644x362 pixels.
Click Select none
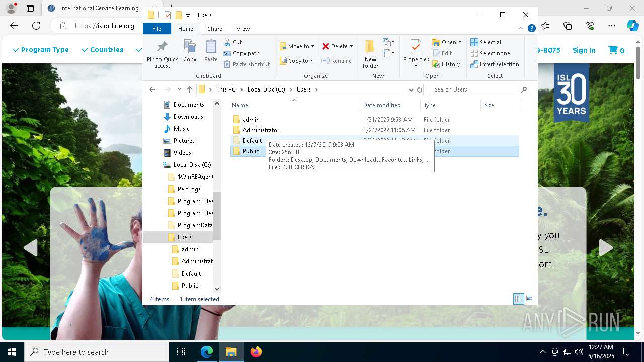pos(490,53)
